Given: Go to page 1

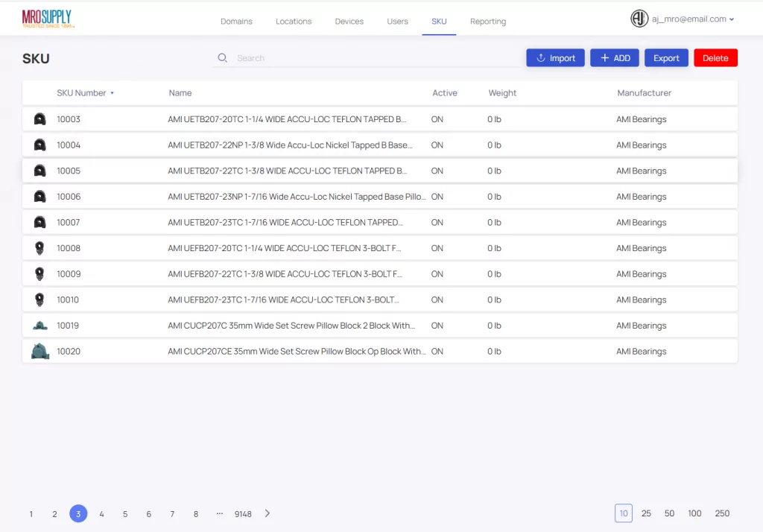Looking at the screenshot, I should coord(31,514).
